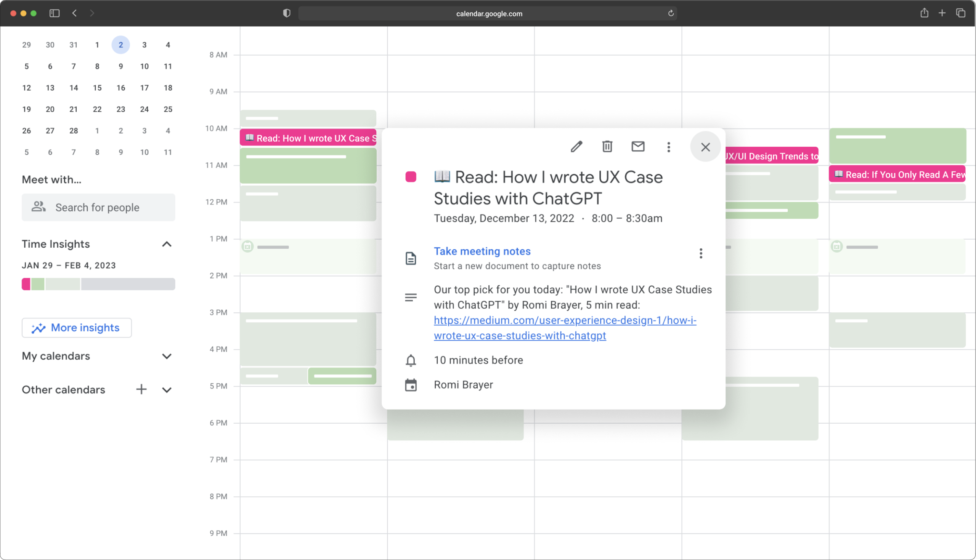The width and height of the screenshot is (976, 560).
Task: Click the edit event pencil icon
Action: click(x=576, y=147)
